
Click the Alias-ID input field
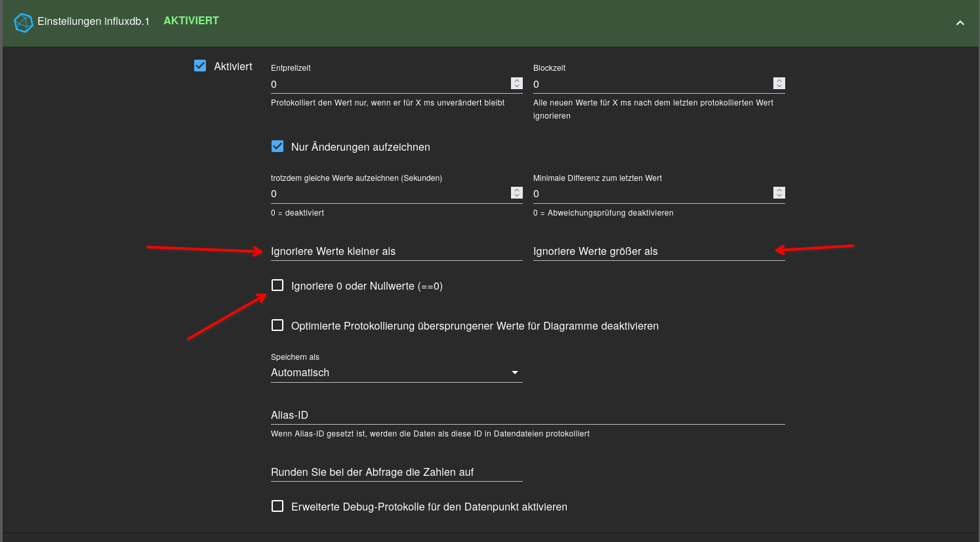[x=528, y=415]
